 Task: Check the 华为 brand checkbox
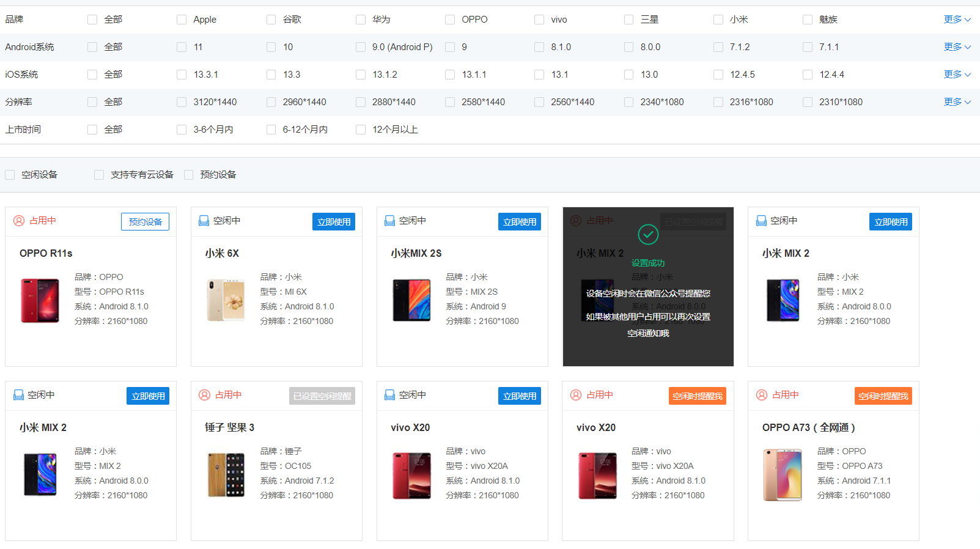point(361,20)
